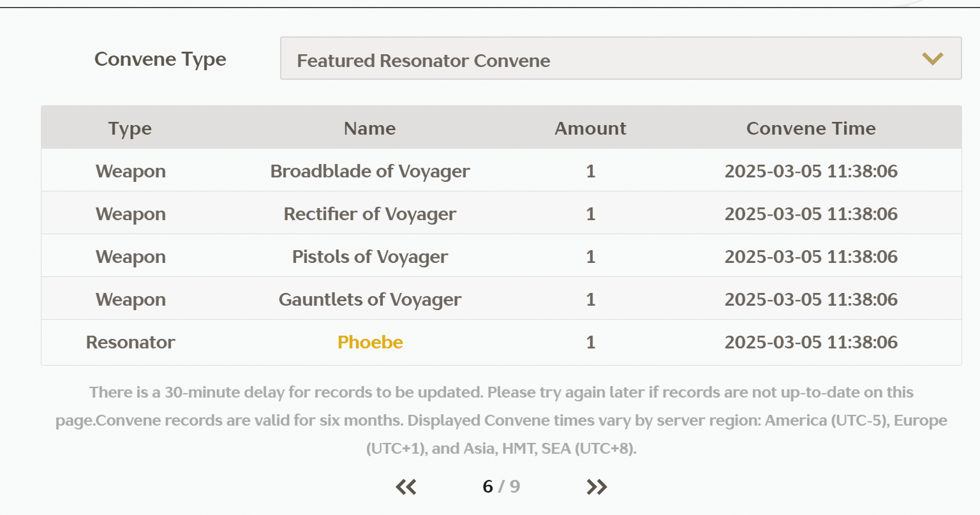Viewport: 980px width, 515px height.
Task: Click the amount cell for Pistols of Voyager
Action: (590, 257)
